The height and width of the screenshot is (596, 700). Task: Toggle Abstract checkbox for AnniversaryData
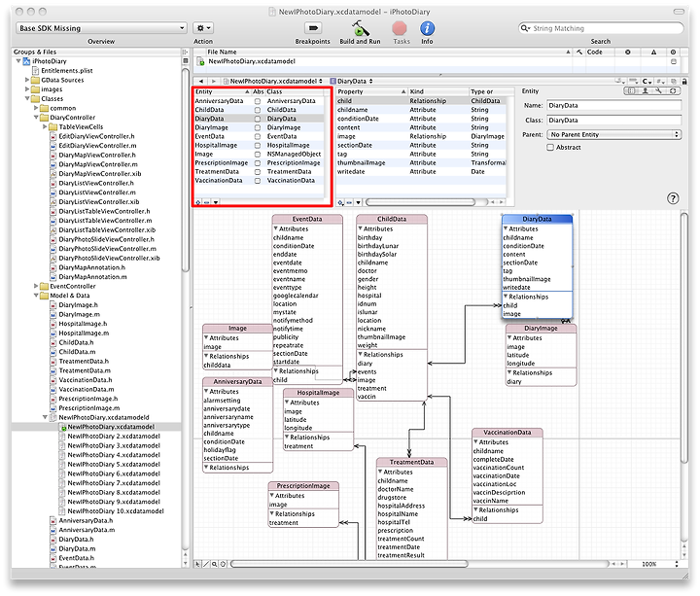pos(258,101)
